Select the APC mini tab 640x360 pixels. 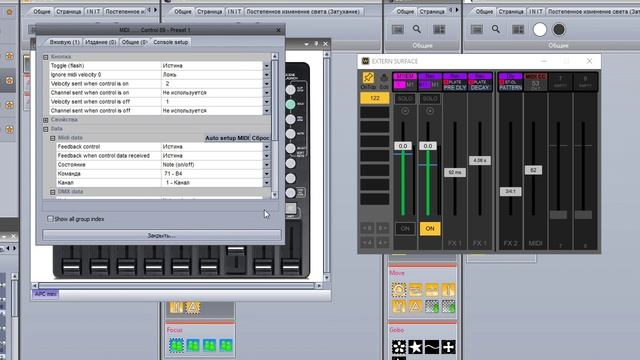(46, 294)
